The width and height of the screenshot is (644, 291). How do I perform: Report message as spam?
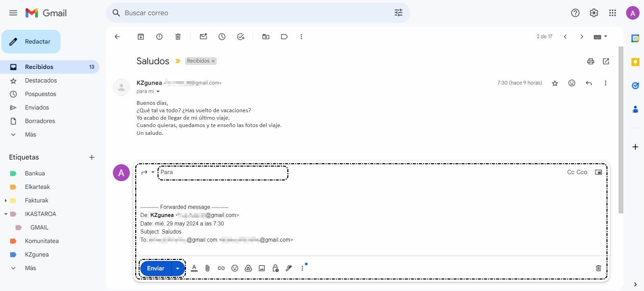tap(159, 37)
